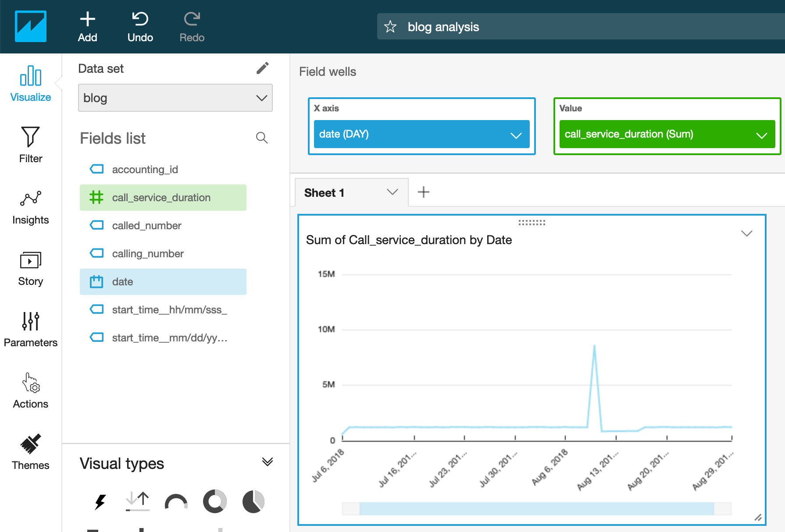Click the visual resize corner handle
The height and width of the screenshot is (532, 785).
click(x=758, y=517)
